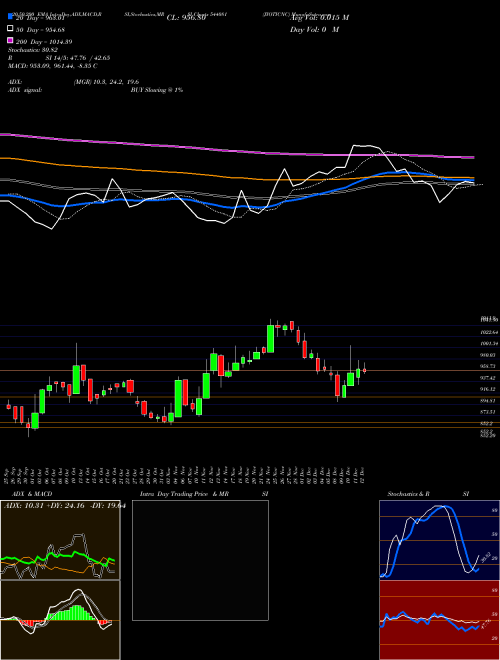Click the 'Intra Day Trading Price & MR' title

(184, 494)
